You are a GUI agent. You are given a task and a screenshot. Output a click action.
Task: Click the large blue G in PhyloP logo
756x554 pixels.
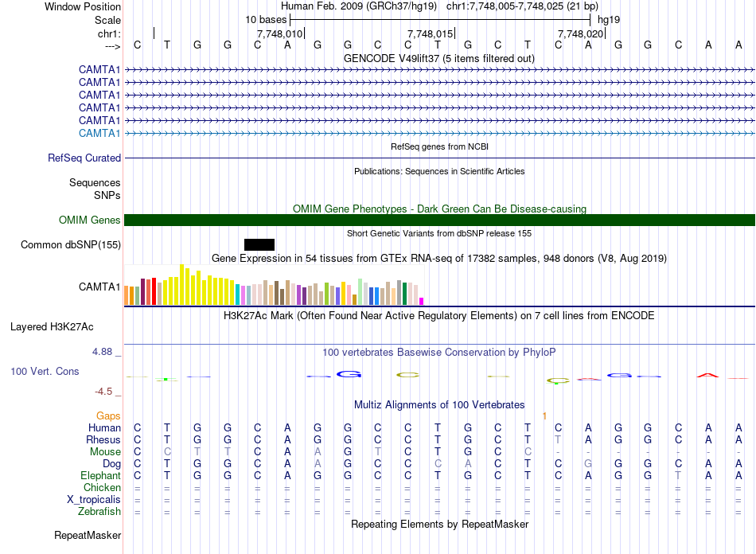[349, 374]
